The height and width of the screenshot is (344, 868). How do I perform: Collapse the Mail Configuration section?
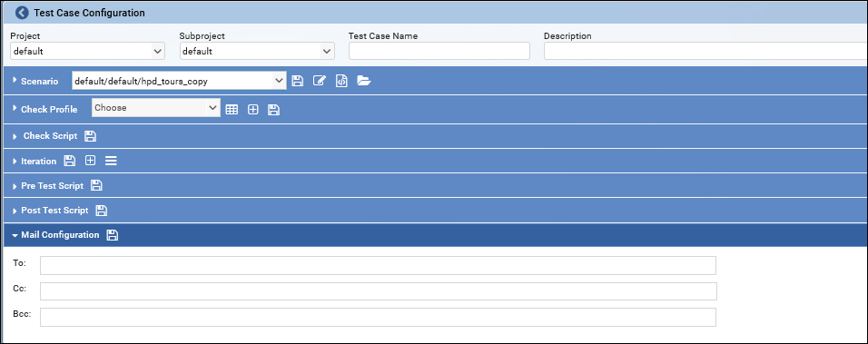point(15,235)
